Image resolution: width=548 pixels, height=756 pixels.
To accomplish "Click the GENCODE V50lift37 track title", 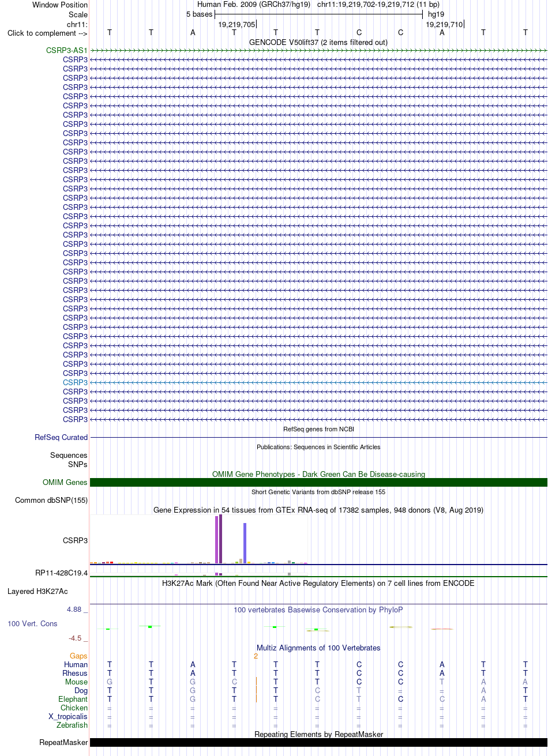I will pyautogui.click(x=318, y=42).
